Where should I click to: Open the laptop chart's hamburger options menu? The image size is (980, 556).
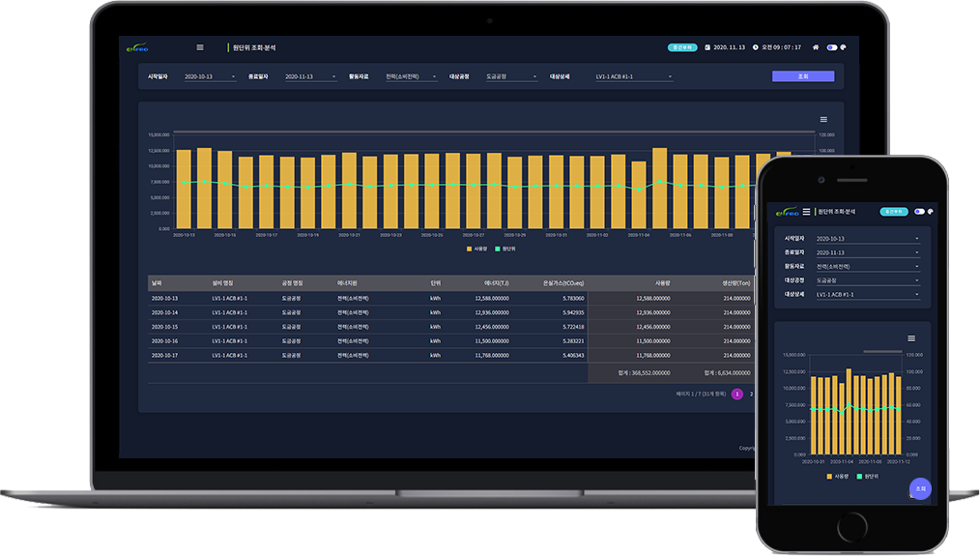(823, 120)
